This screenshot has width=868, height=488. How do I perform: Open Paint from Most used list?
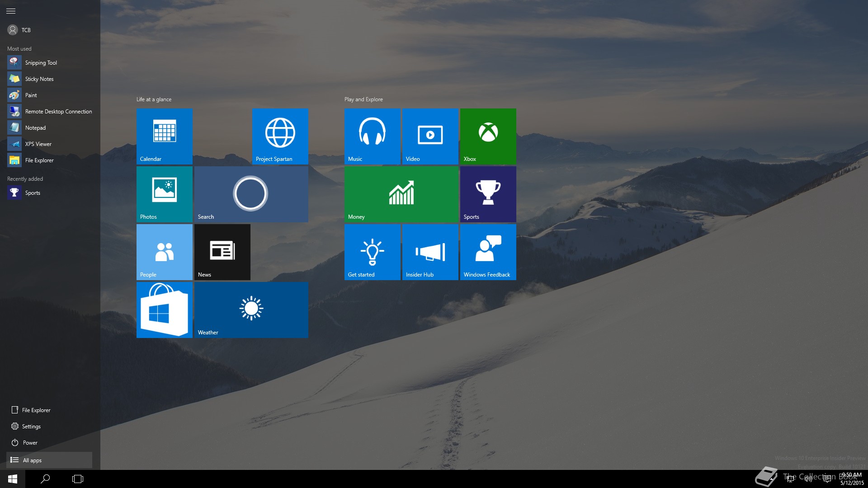point(50,95)
